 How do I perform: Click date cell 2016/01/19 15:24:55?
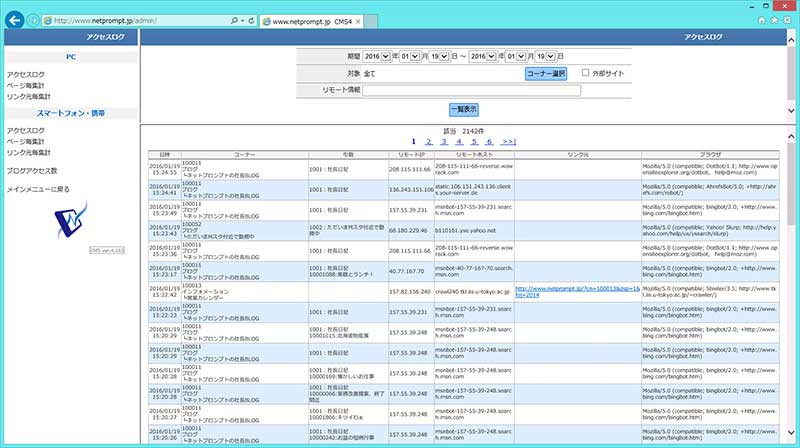point(165,169)
